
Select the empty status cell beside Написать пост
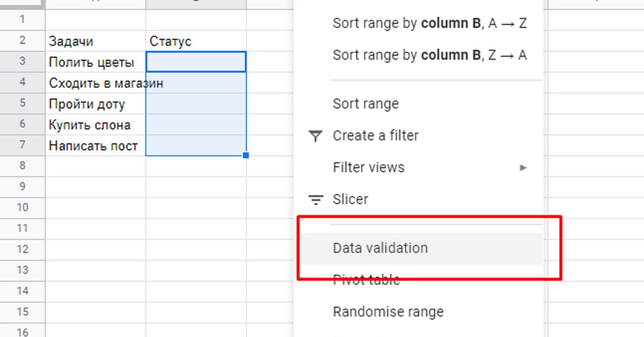[196, 146]
